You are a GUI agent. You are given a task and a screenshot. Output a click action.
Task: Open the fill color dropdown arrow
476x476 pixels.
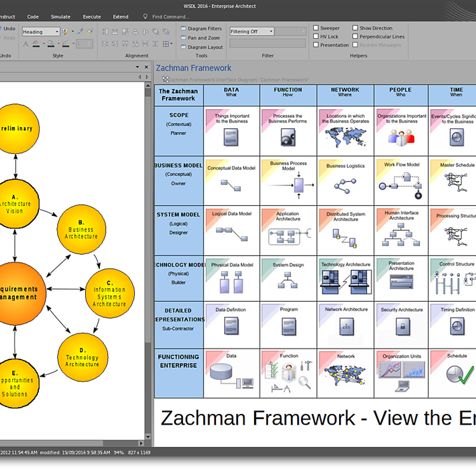click(58, 44)
